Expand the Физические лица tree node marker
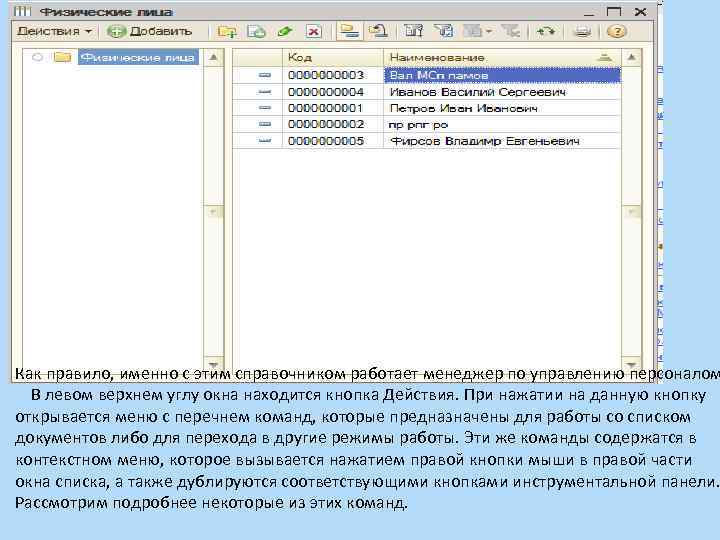Image resolution: width=720 pixels, height=540 pixels. tap(38, 57)
